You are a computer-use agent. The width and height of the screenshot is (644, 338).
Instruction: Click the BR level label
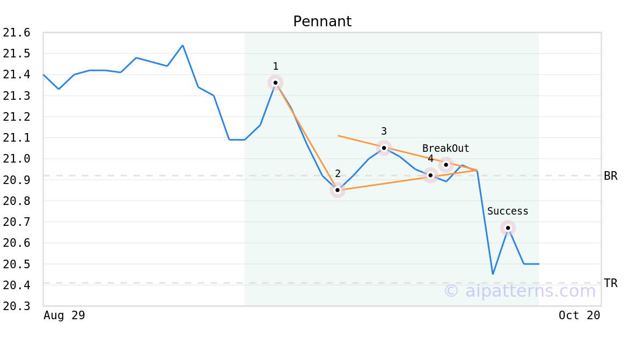click(610, 176)
